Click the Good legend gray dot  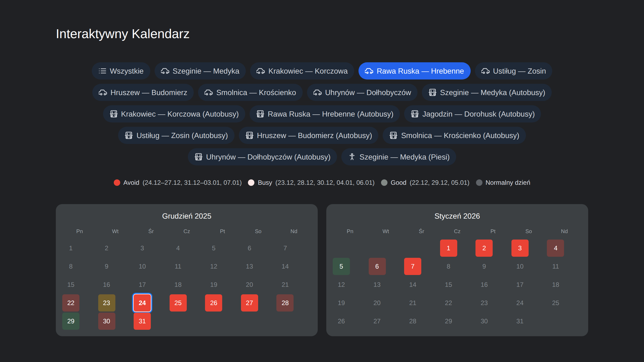click(384, 183)
